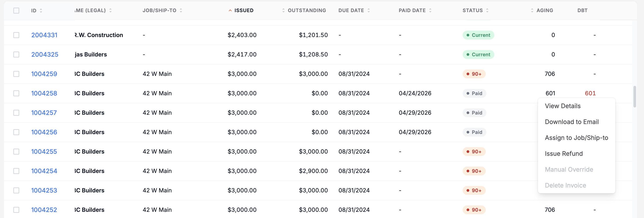Sort by Paid Date column arrows

430,11
